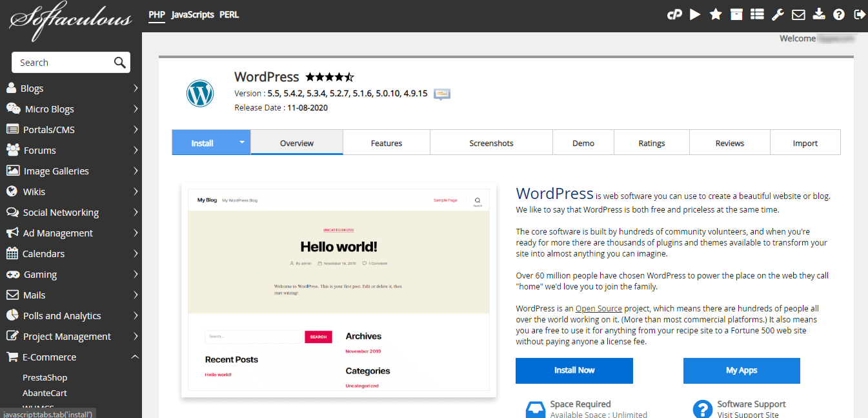Click the sidebar Search input field

(63, 63)
